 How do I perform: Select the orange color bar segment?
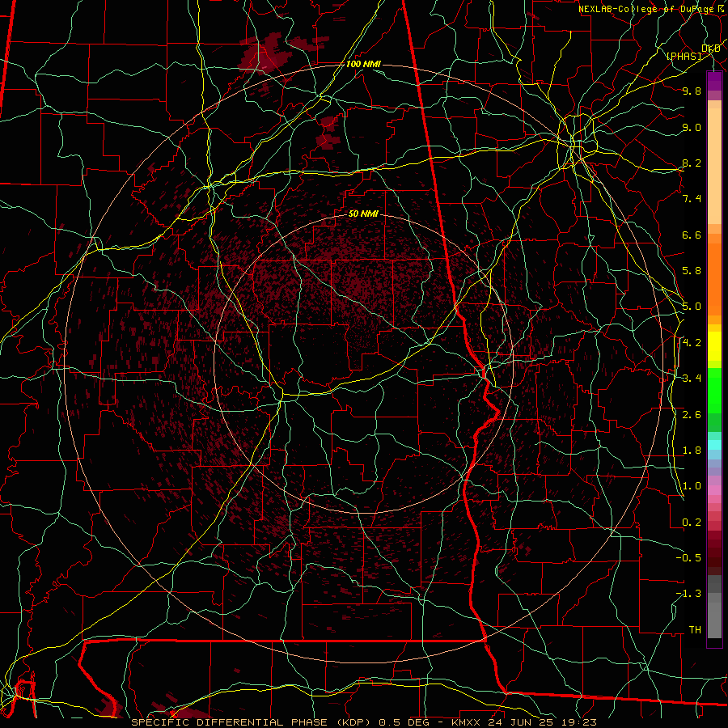pos(714,278)
